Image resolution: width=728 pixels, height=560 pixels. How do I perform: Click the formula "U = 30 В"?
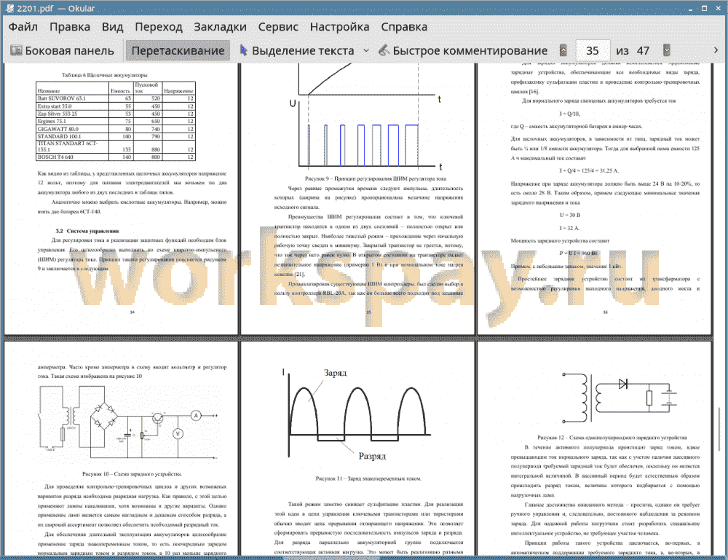[570, 215]
